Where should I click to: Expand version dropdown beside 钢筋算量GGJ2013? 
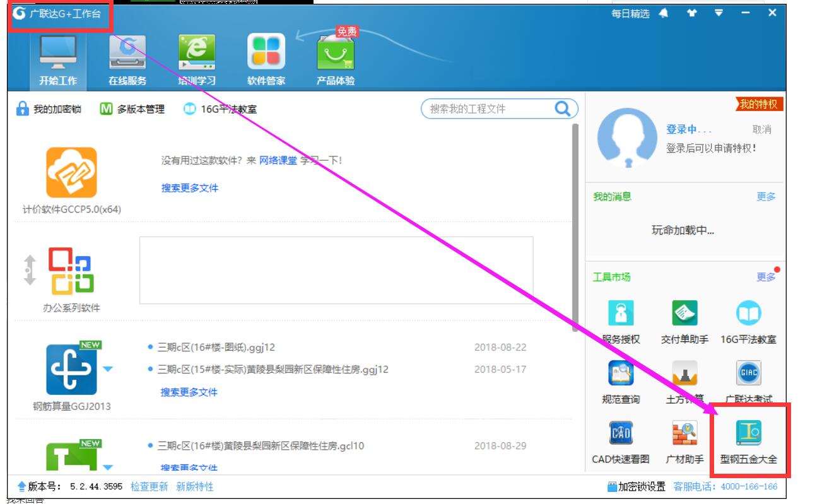pyautogui.click(x=108, y=369)
